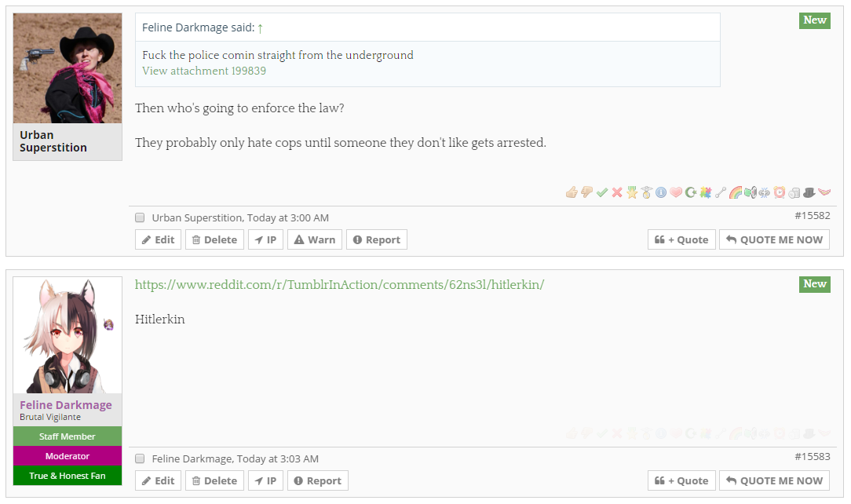
Task: Select checkbox for Urban Superstition's post
Action: tap(140, 217)
